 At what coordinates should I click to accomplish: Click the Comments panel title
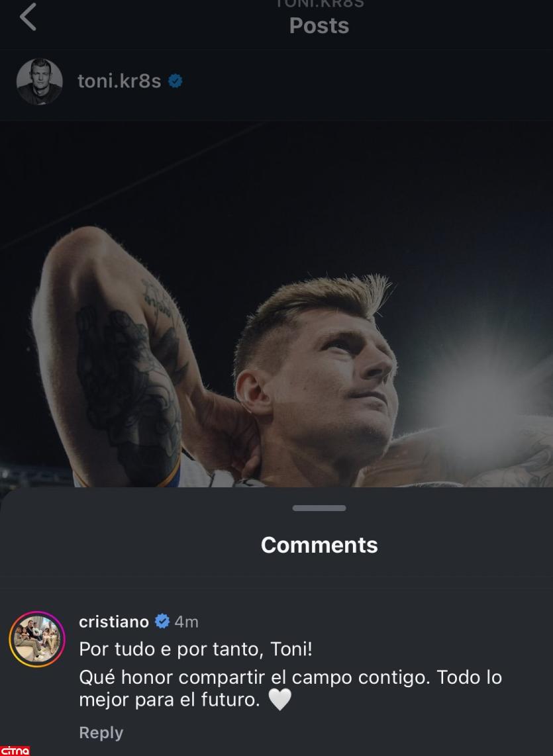click(x=319, y=545)
